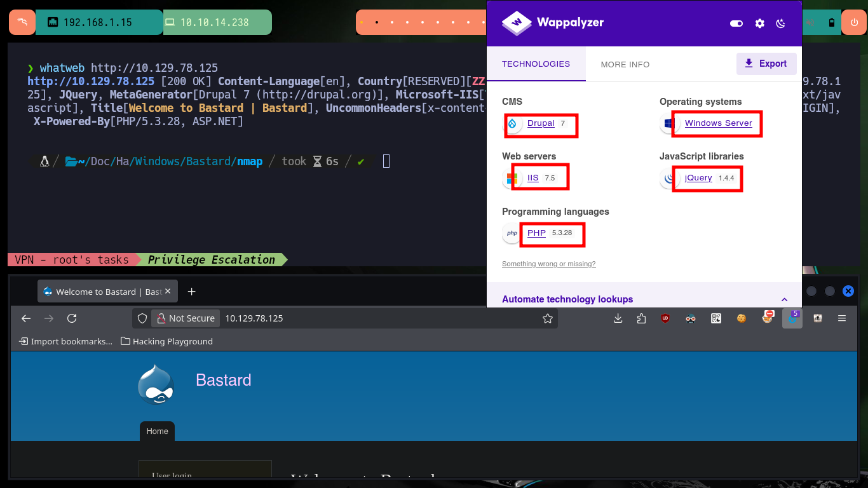This screenshot has width=868, height=488.
Task: Switch to the TECHNOLOGIES tab
Action: pos(536,64)
